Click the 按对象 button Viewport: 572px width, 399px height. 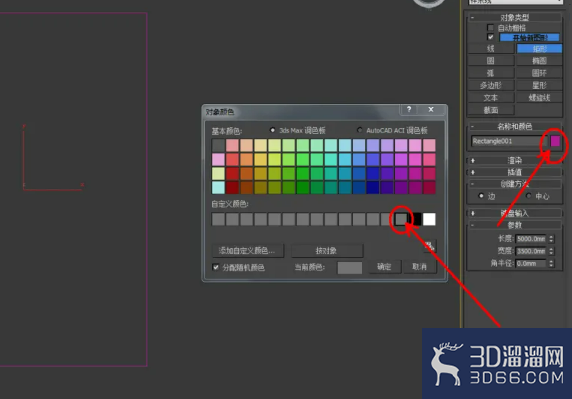click(327, 251)
